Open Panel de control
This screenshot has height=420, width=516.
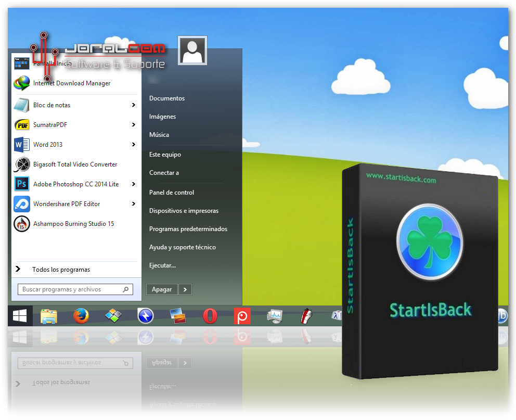click(x=172, y=193)
